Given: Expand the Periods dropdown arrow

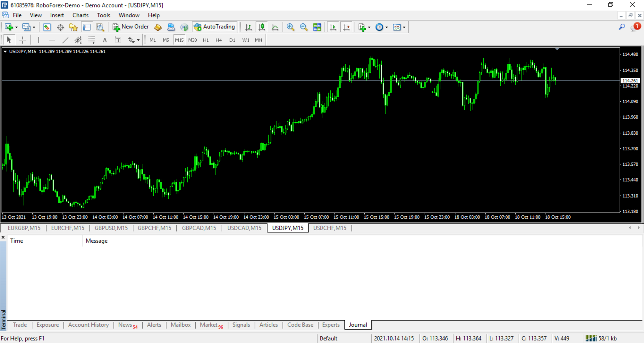Looking at the screenshot, I should pyautogui.click(x=387, y=27).
